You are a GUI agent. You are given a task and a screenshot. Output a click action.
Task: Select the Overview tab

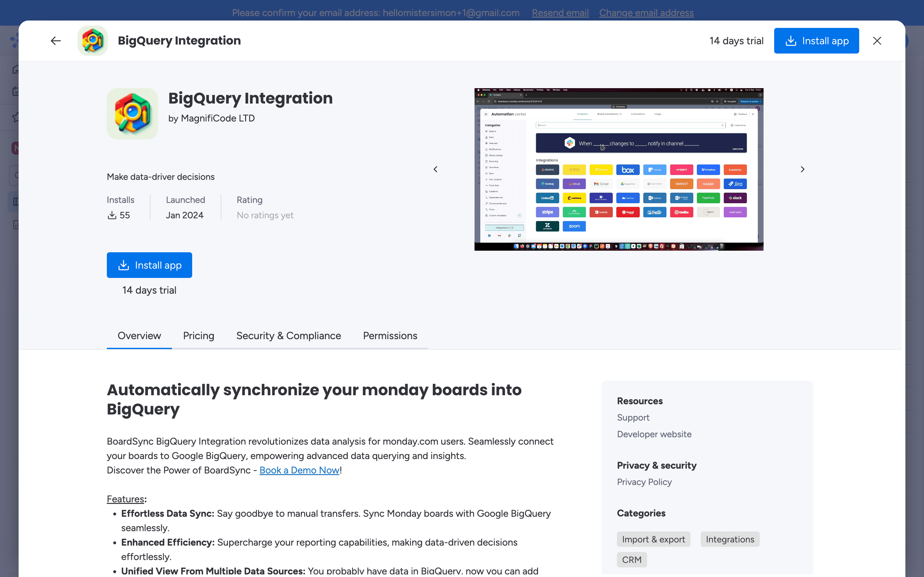(x=139, y=336)
